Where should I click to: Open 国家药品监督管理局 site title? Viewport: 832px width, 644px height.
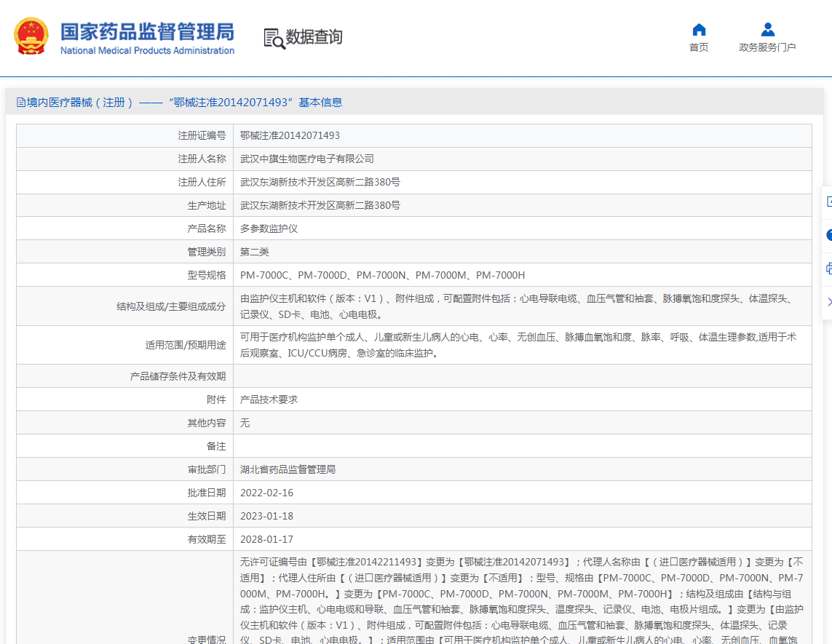pos(147,32)
